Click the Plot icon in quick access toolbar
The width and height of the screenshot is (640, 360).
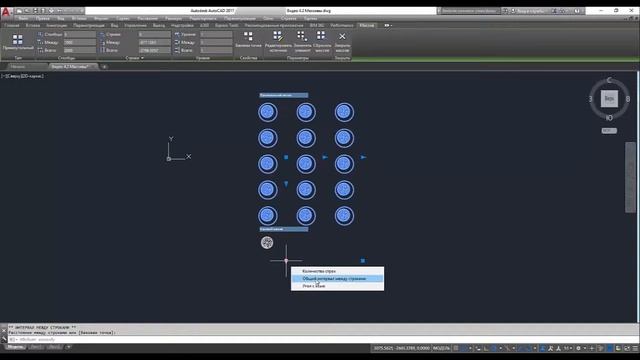point(51,11)
